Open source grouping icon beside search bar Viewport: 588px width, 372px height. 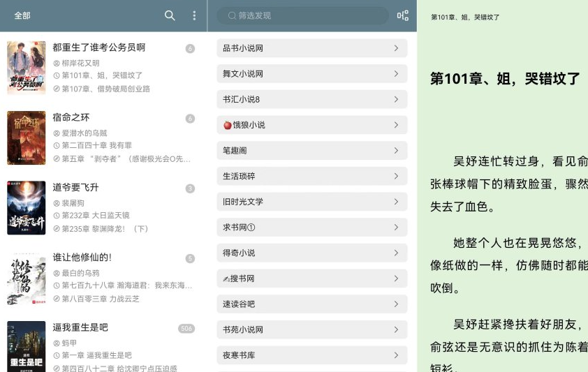[403, 15]
